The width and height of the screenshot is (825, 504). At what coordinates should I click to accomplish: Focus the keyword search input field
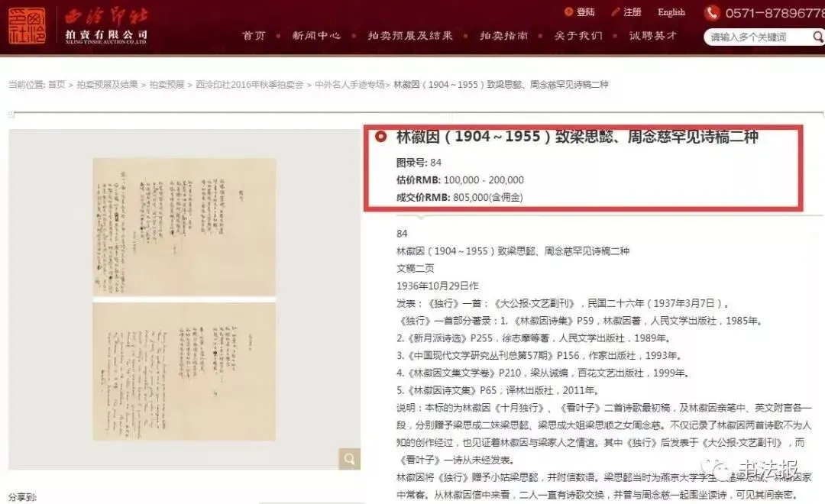pyautogui.click(x=758, y=37)
